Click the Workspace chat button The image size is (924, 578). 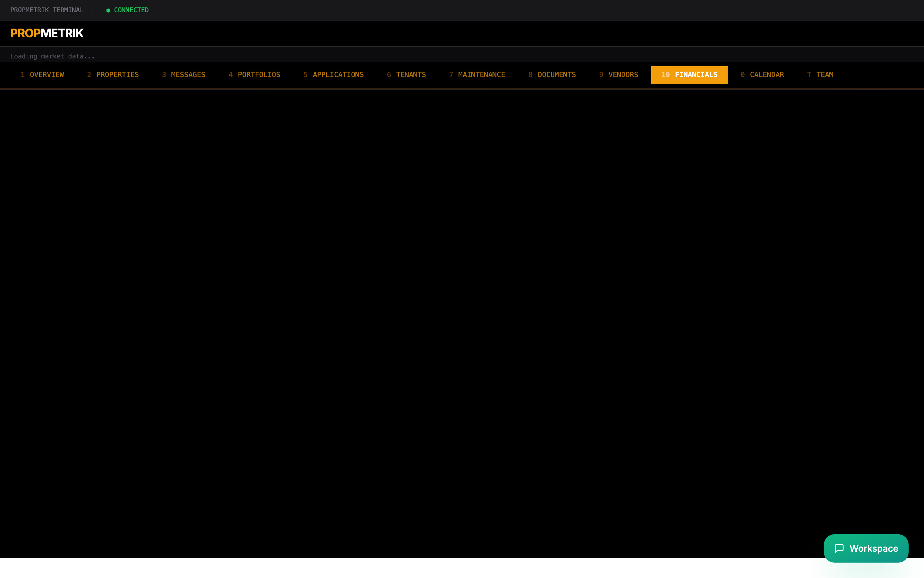[866, 548]
